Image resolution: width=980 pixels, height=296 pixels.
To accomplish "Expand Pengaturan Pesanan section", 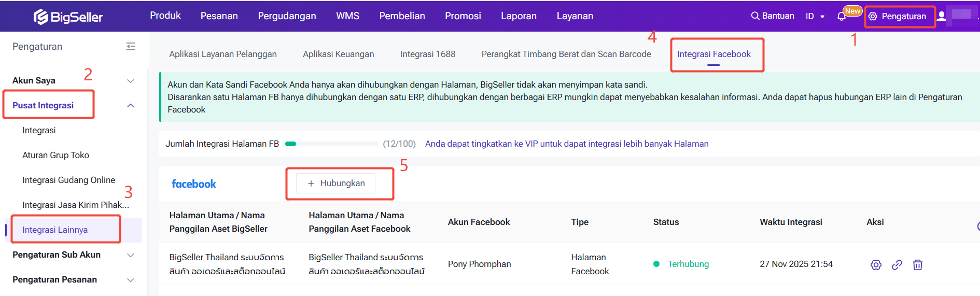I will 131,280.
